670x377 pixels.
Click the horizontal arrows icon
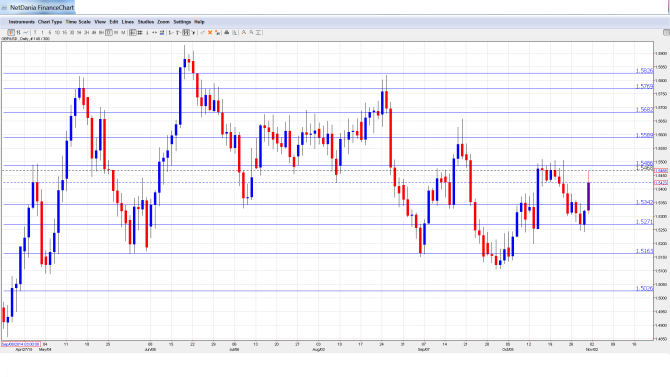click(154, 32)
